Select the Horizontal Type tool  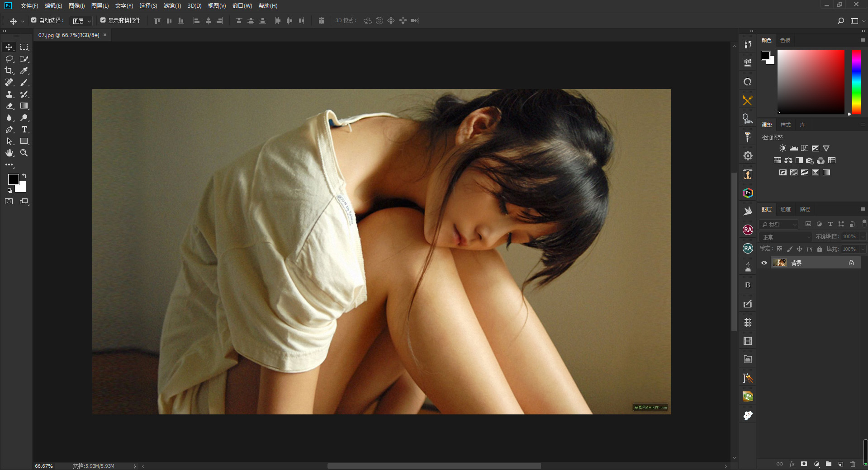pyautogui.click(x=24, y=129)
